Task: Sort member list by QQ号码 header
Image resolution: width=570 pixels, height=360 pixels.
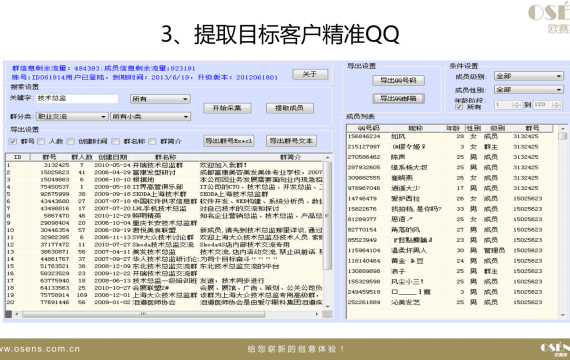Action: (369, 128)
